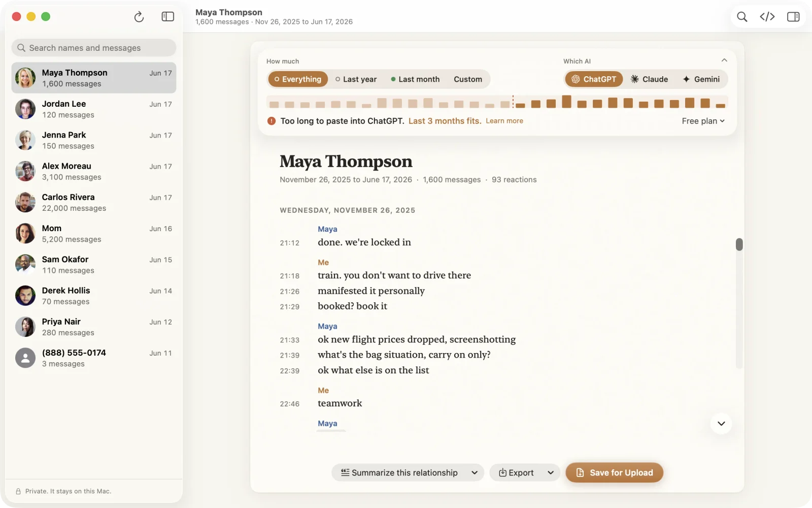
Task: Open the Alex Moreau conversation row
Action: click(94, 171)
